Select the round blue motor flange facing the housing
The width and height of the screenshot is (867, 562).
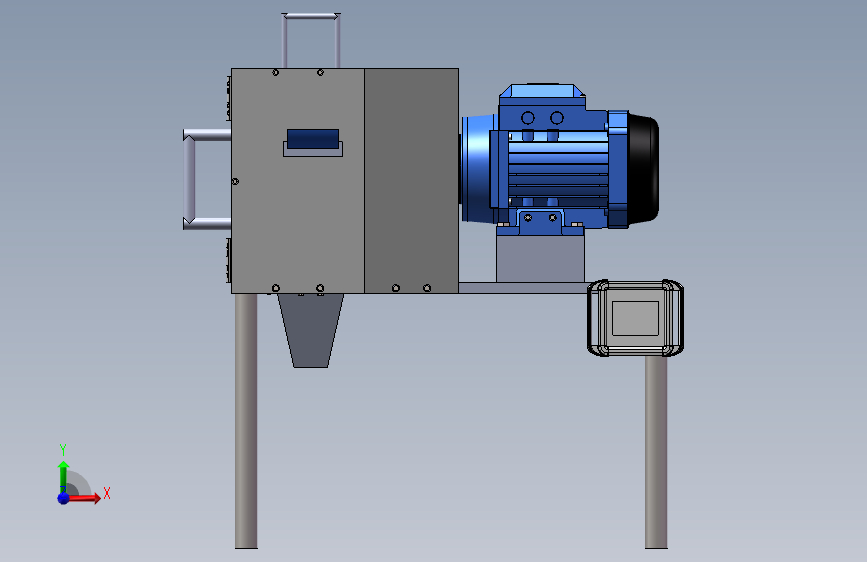pos(477,169)
